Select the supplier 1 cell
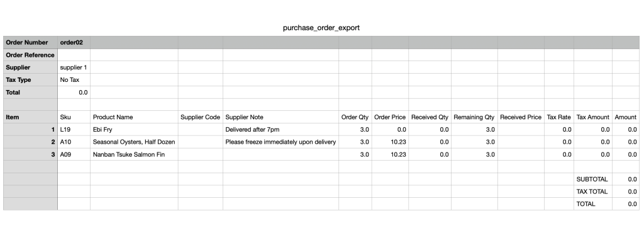Viewport: 644px width, 240px height. (74, 67)
